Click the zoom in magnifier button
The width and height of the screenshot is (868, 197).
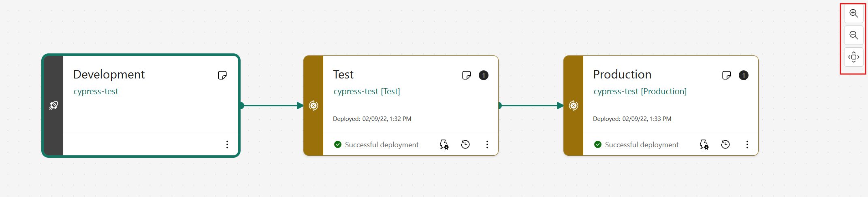coord(853,13)
